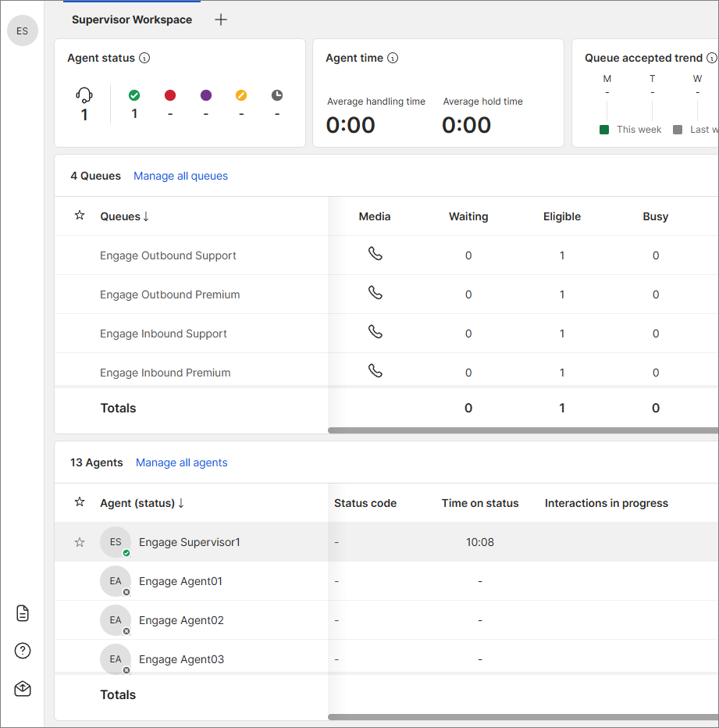The width and height of the screenshot is (719, 728).
Task: Click the purple status icon
Action: pos(206,95)
